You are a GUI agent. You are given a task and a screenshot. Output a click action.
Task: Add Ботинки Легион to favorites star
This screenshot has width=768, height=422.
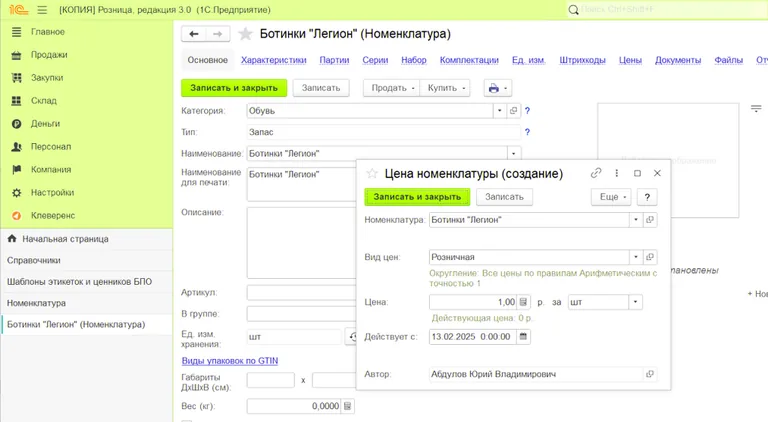pyautogui.click(x=245, y=34)
